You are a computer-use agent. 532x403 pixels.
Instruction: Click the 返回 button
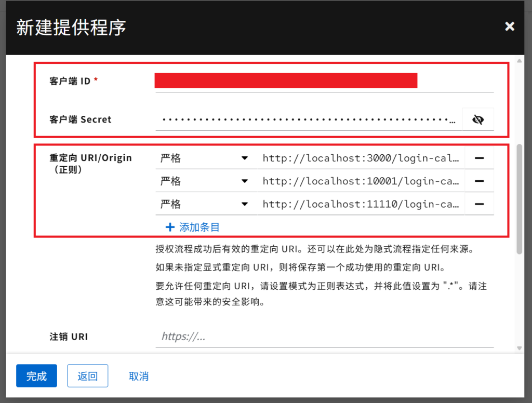coord(87,376)
